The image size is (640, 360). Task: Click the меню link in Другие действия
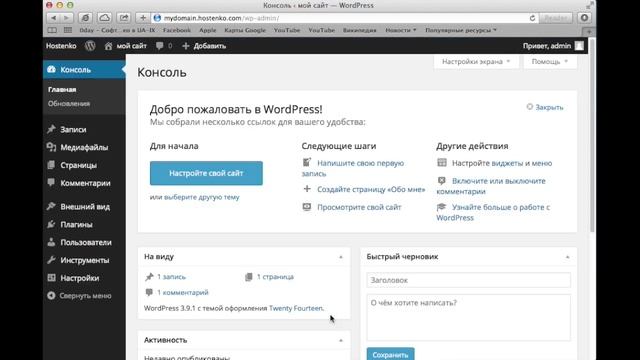(x=542, y=163)
